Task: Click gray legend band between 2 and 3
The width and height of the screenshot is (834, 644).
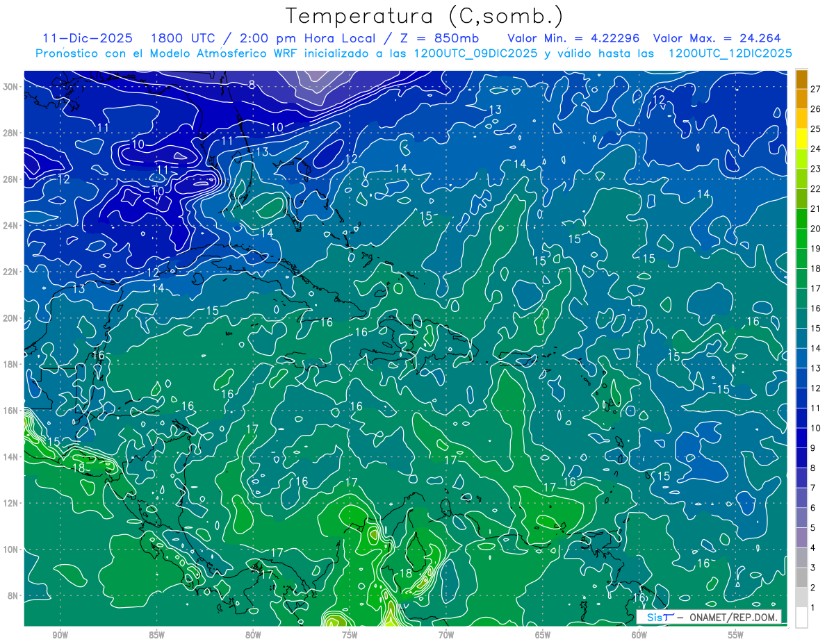Action: (x=801, y=578)
